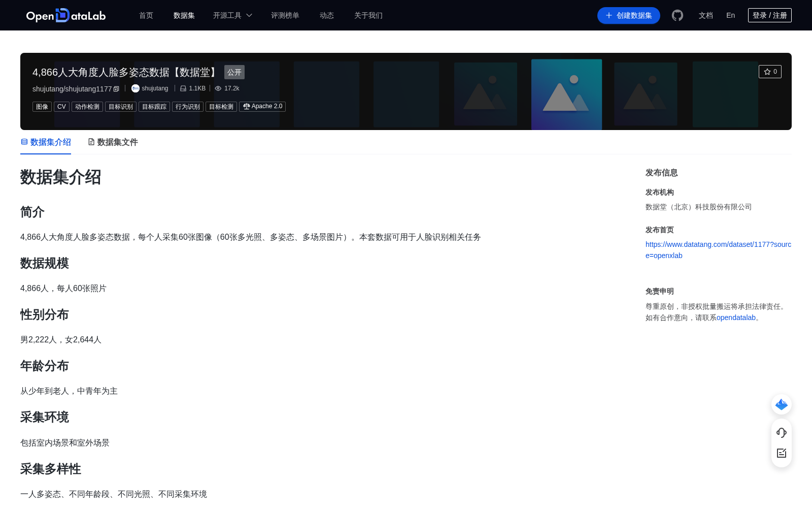This screenshot has width=812, height=508.
Task: Click the 公开 visibility badge
Action: [x=234, y=72]
